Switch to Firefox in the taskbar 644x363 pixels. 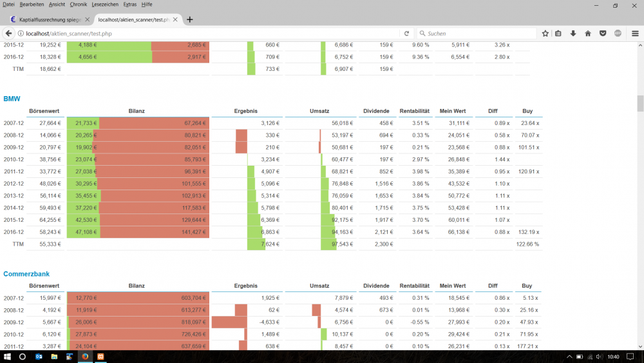click(x=85, y=357)
